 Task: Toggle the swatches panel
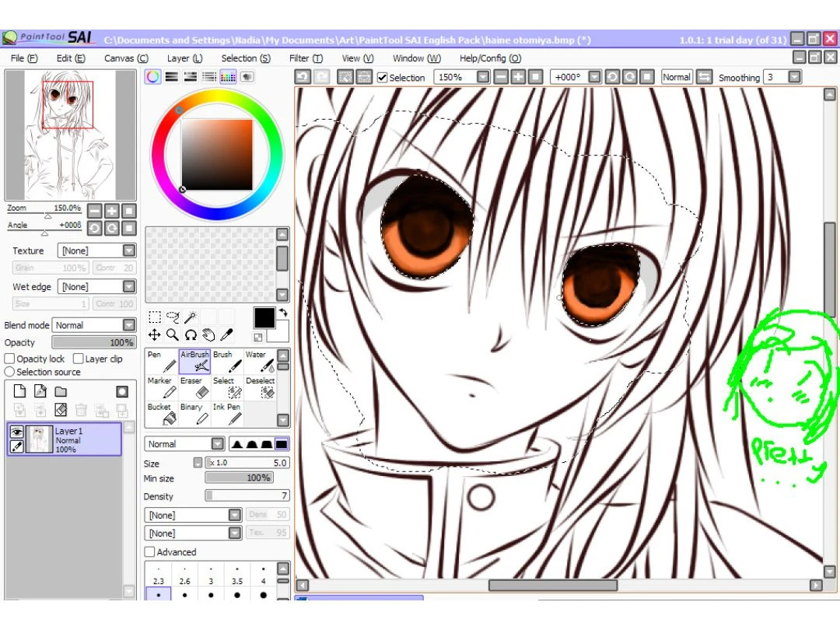[228, 76]
